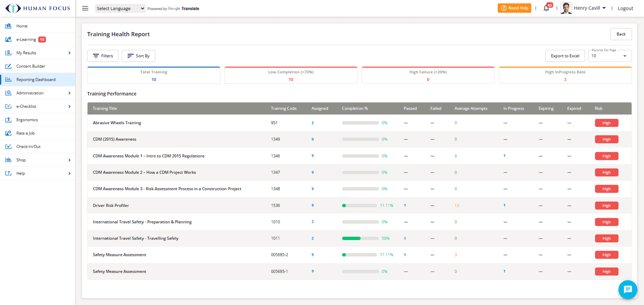Click Driver Risk Profiler completion progress bar
The height and width of the screenshot is (305, 644).
point(360,205)
